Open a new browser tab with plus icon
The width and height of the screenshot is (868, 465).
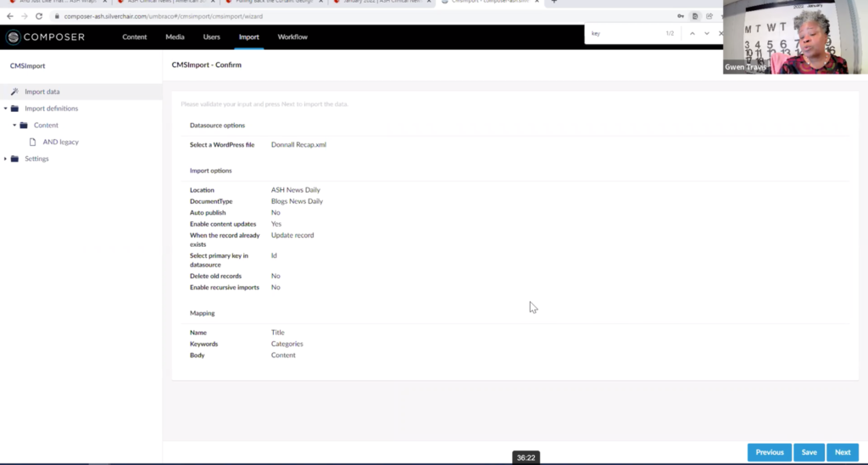(554, 3)
